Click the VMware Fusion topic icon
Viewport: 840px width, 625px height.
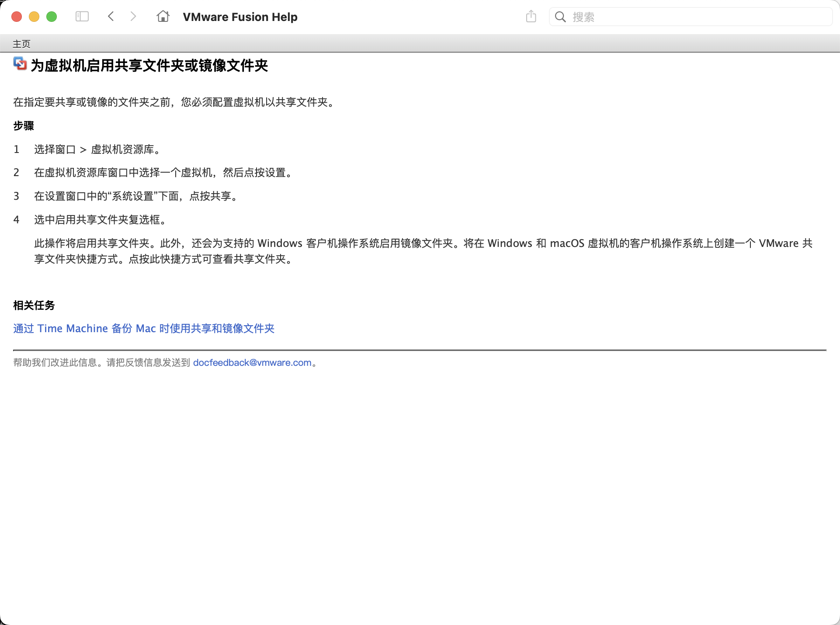coord(20,64)
